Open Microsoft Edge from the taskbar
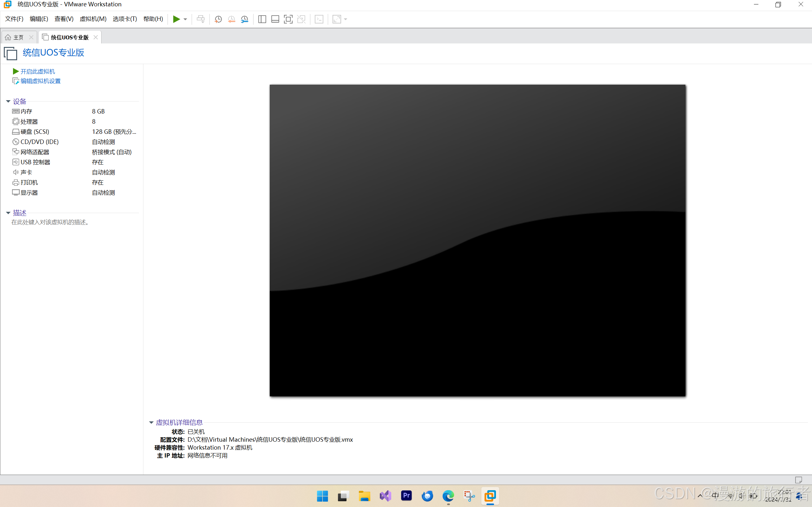This screenshot has width=812, height=507. point(448,496)
